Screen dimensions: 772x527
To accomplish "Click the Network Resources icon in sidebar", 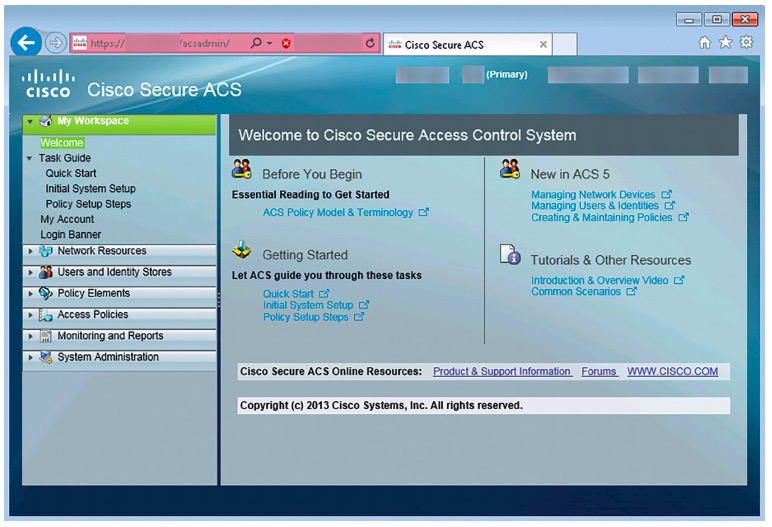I will (x=45, y=251).
